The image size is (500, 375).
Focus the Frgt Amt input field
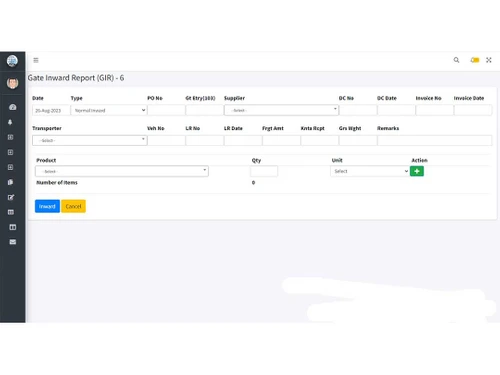click(281, 140)
